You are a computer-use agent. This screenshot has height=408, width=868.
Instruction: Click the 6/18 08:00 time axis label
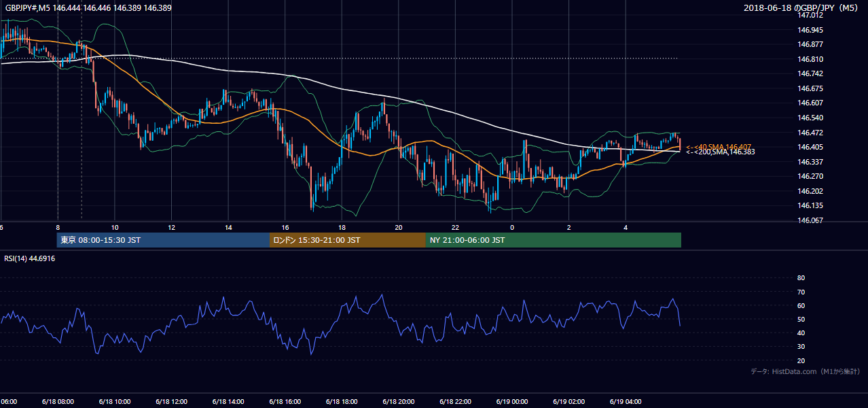(x=57, y=401)
